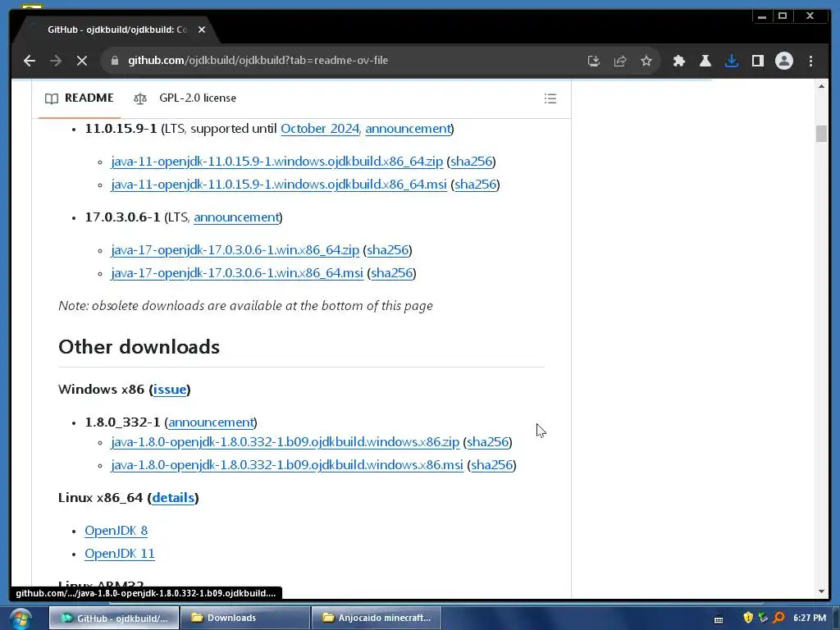The height and width of the screenshot is (630, 840).
Task: Share this page using the share icon
Action: (x=620, y=61)
